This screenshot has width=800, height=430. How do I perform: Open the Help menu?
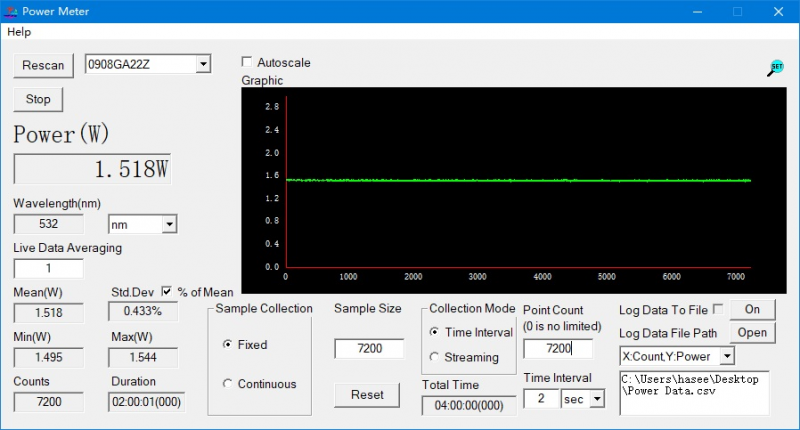click(x=19, y=32)
